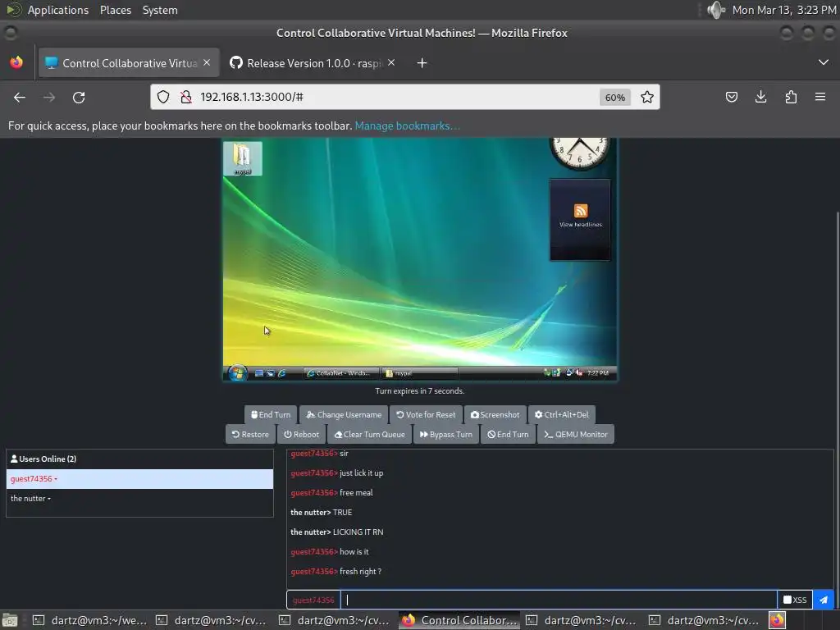
Task: Send Ctrl+Alt+Del to the VM
Action: point(561,414)
